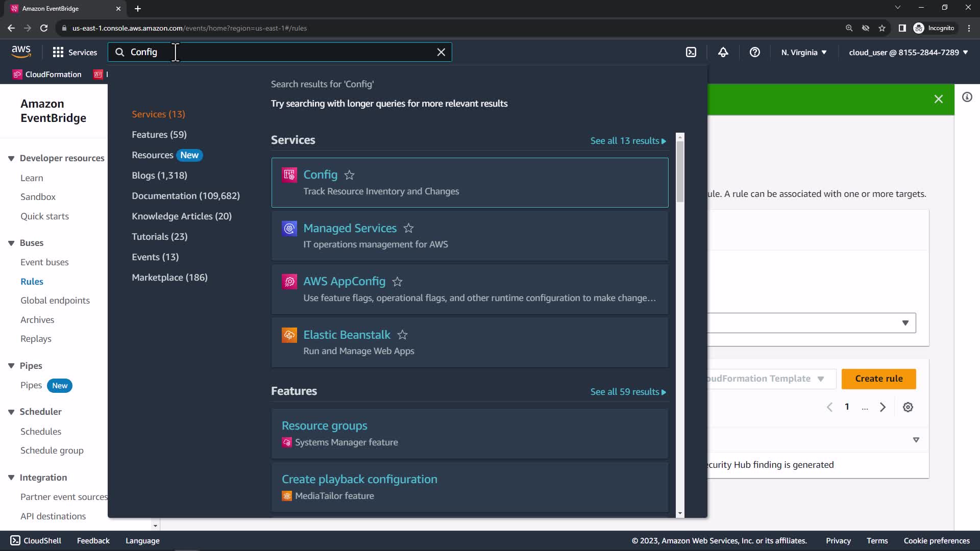Collapse the Buses sidebar section
980x551 pixels.
tap(11, 243)
